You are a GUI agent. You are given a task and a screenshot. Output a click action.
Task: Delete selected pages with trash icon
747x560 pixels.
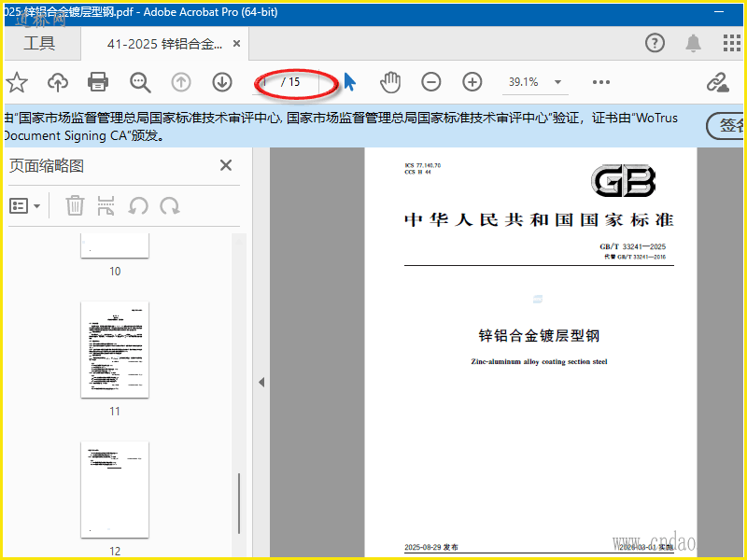click(75, 205)
